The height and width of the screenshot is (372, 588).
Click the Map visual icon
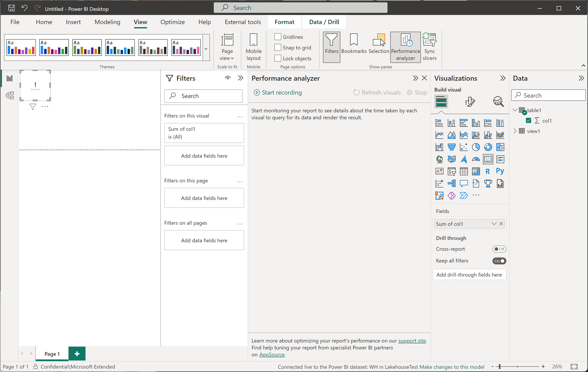pyautogui.click(x=439, y=159)
